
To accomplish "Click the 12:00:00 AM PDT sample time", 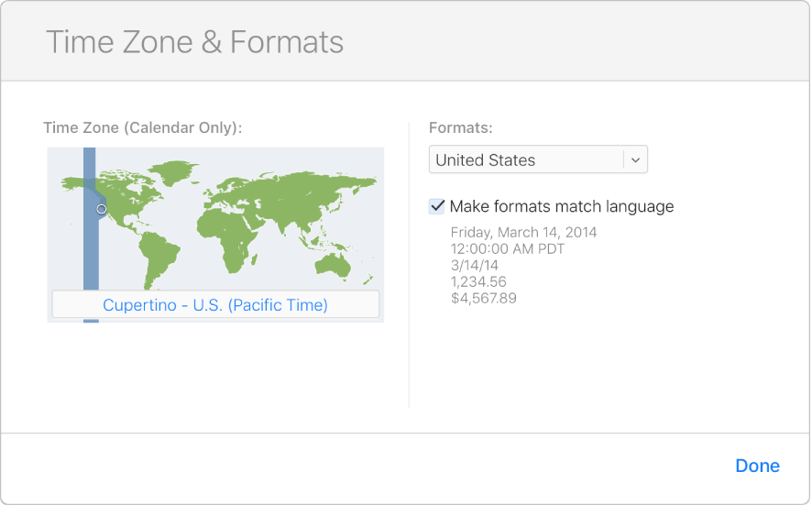I will [x=507, y=248].
